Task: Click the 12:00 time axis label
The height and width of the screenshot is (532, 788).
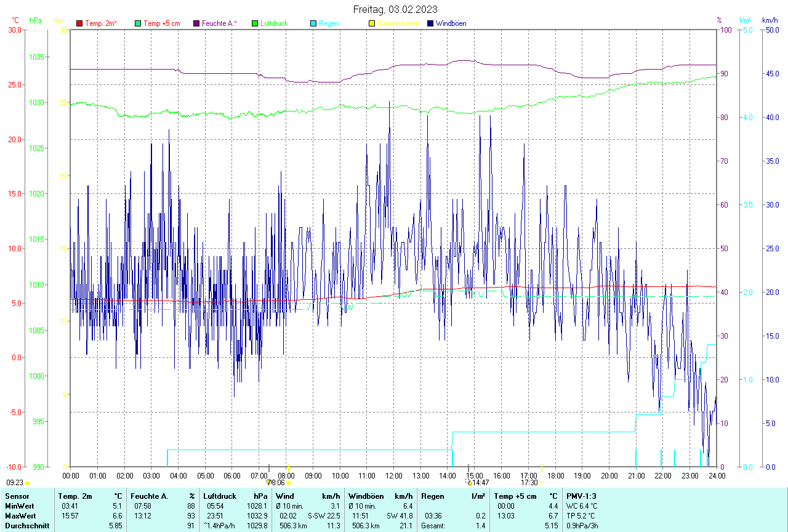Action: click(x=393, y=476)
